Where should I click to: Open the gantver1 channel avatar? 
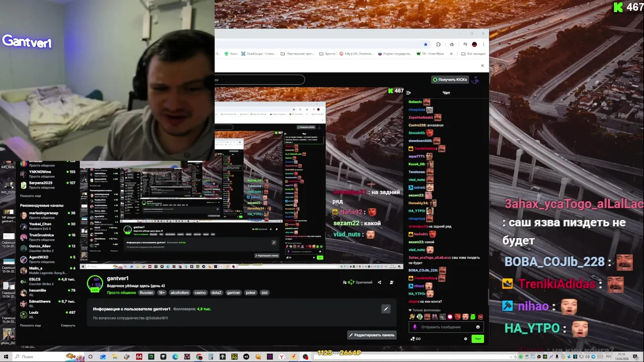pyautogui.click(x=95, y=284)
